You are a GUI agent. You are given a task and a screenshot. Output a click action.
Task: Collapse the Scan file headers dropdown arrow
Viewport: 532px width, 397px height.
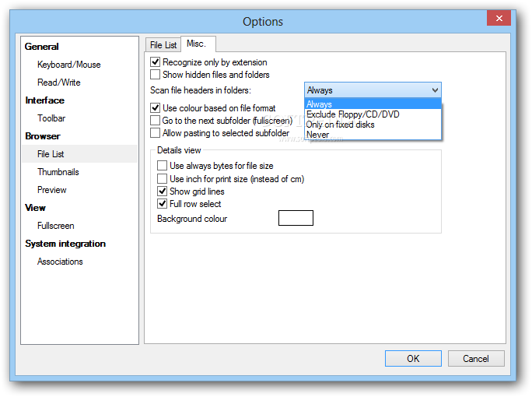[435, 90]
